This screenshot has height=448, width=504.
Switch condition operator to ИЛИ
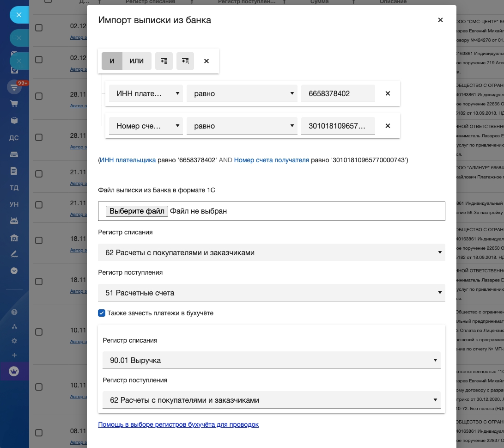click(137, 61)
